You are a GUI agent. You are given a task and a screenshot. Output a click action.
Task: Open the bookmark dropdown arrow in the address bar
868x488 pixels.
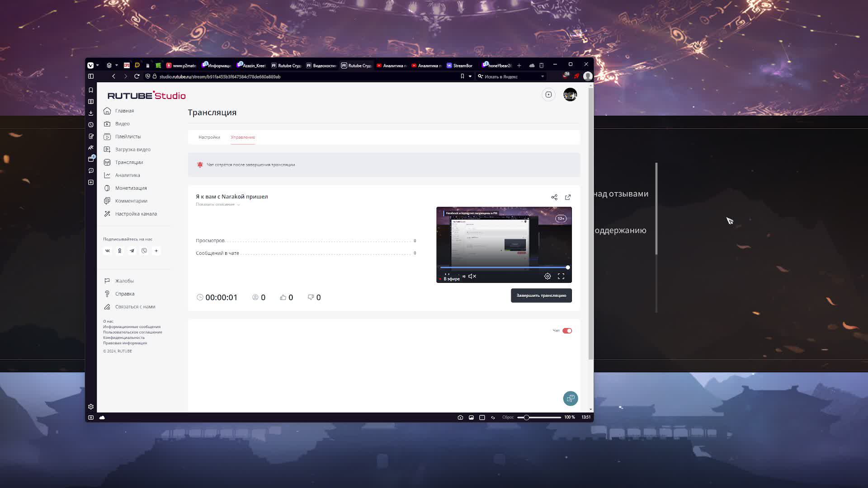coord(470,77)
